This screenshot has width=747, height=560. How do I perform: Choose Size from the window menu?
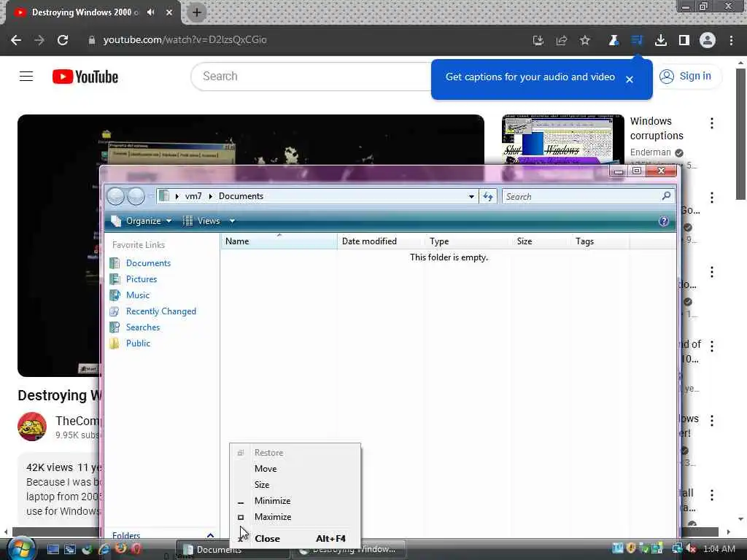click(x=295, y=485)
